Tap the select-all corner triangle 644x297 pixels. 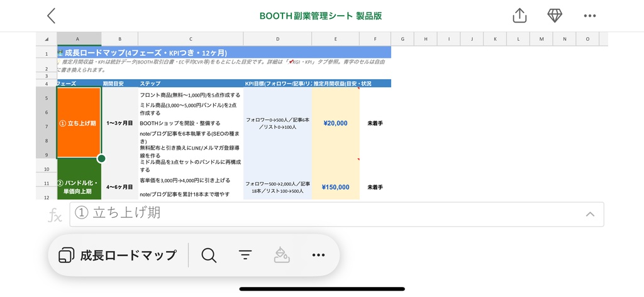[x=47, y=39]
